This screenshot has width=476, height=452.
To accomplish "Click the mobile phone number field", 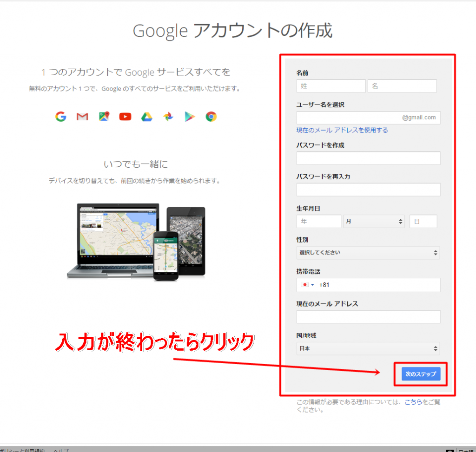I will pyautogui.click(x=368, y=285).
